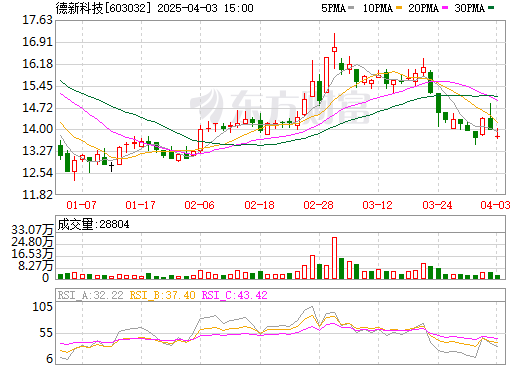The width and height of the screenshot is (520, 365).
Task: Select the 03-24 date label
Action: [437, 205]
